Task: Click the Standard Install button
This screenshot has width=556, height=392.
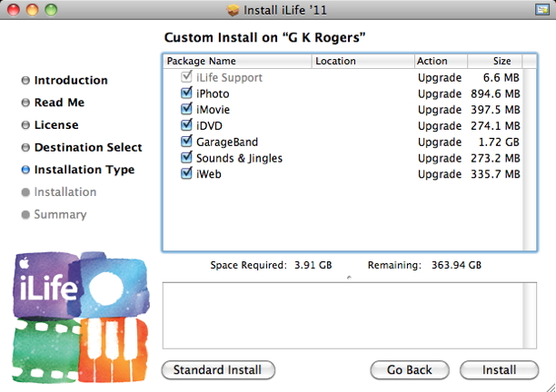Action: click(218, 370)
